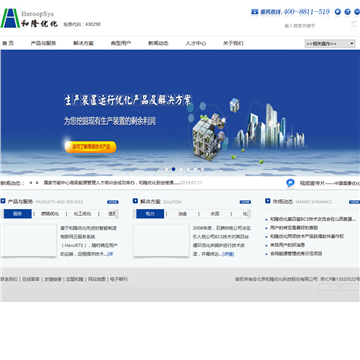The height and width of the screenshot is (360, 360).
Task: Click the magnifier search icon
Action: (x=354, y=25)
